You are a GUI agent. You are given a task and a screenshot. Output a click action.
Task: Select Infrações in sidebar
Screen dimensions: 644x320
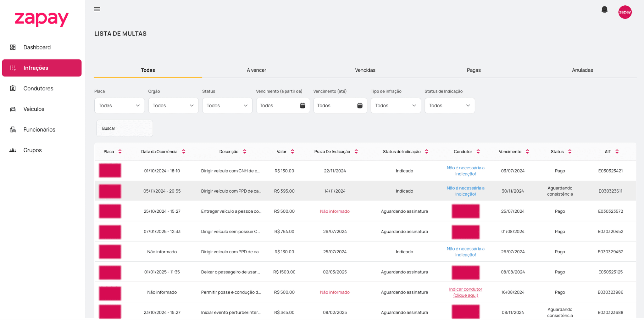[42, 68]
